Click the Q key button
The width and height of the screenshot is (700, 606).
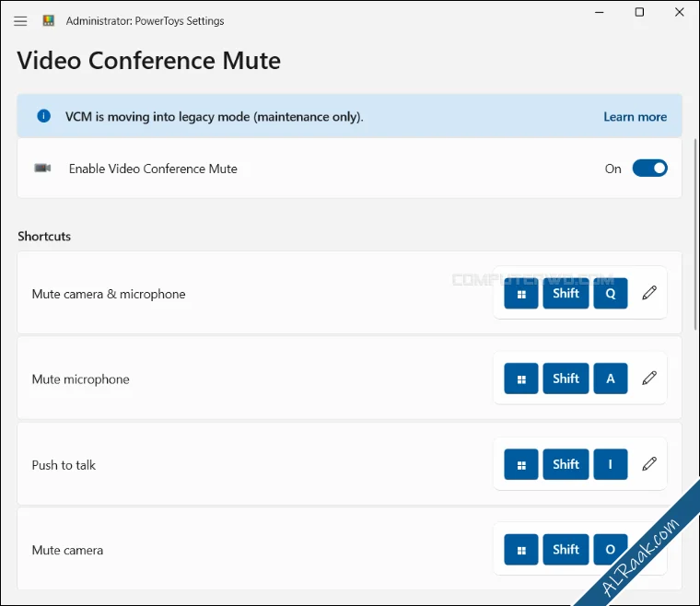pos(611,293)
